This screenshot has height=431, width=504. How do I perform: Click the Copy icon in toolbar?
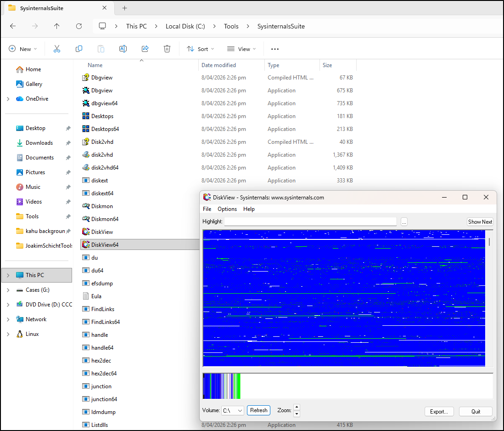(79, 49)
